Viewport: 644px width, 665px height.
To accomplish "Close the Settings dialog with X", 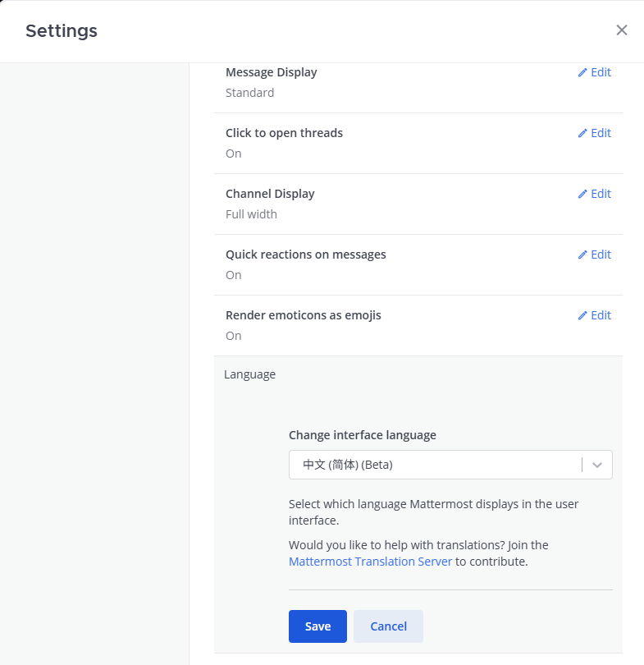I will click(622, 30).
